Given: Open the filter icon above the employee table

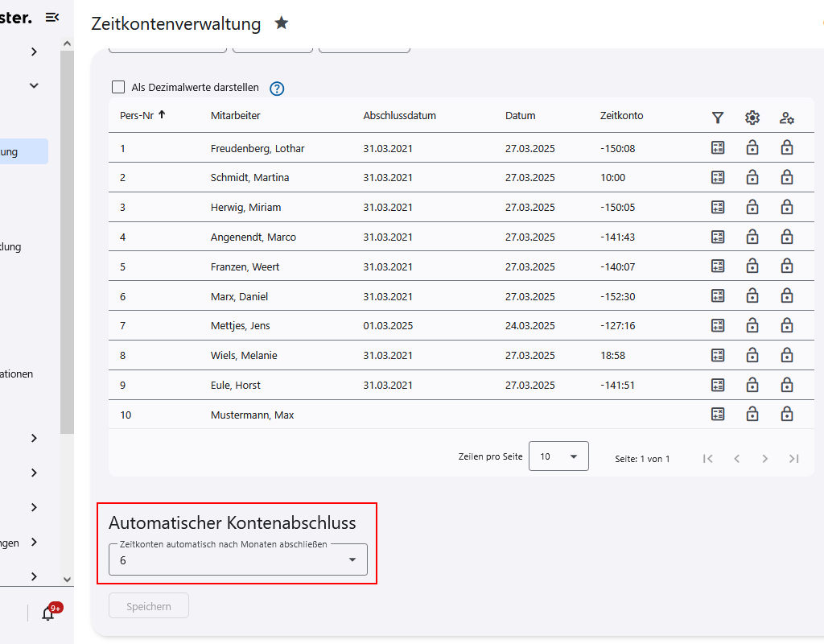Looking at the screenshot, I should tap(718, 118).
